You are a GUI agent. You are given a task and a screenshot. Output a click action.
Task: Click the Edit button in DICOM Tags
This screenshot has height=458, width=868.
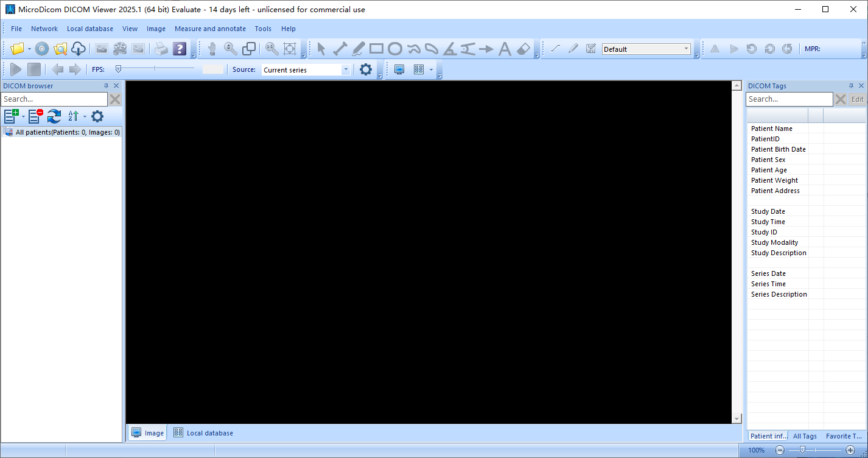coord(857,99)
